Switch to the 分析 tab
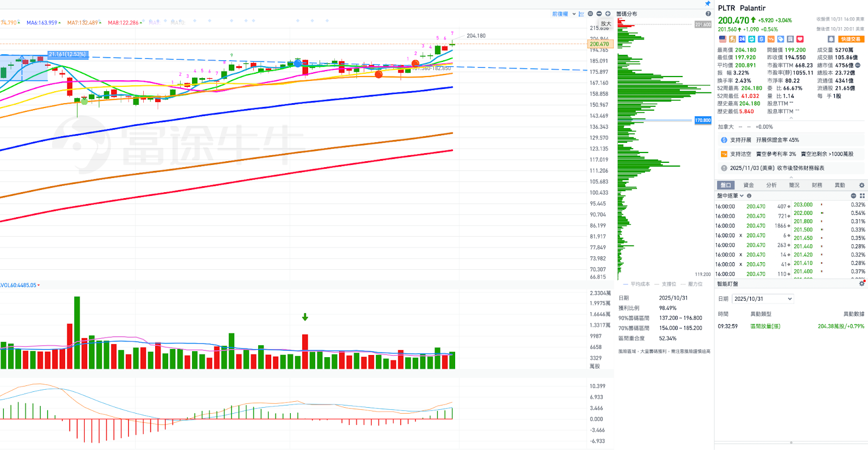Image resolution: width=868 pixels, height=450 pixels. pyautogui.click(x=771, y=185)
